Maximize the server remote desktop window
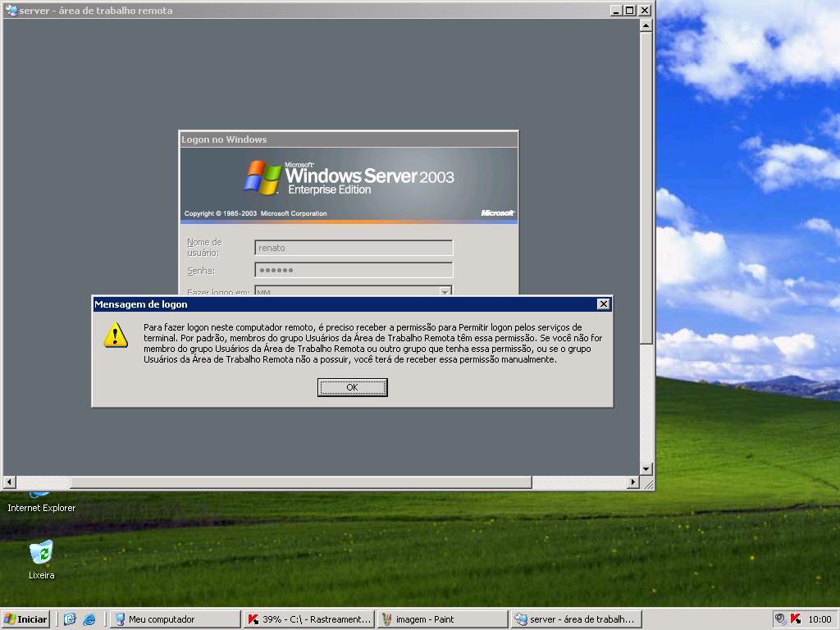The image size is (840, 630). 630,10
